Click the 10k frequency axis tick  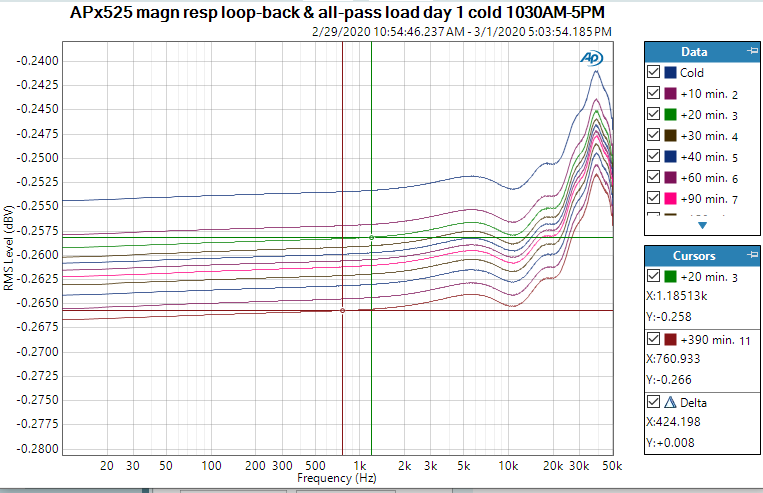point(508,466)
